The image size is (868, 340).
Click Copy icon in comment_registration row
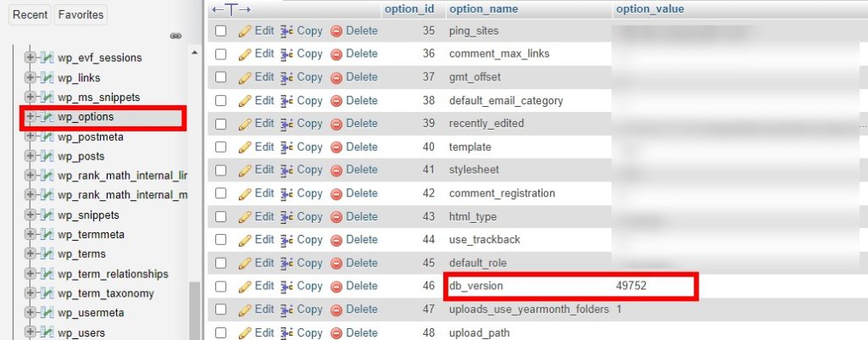pyautogui.click(x=287, y=194)
